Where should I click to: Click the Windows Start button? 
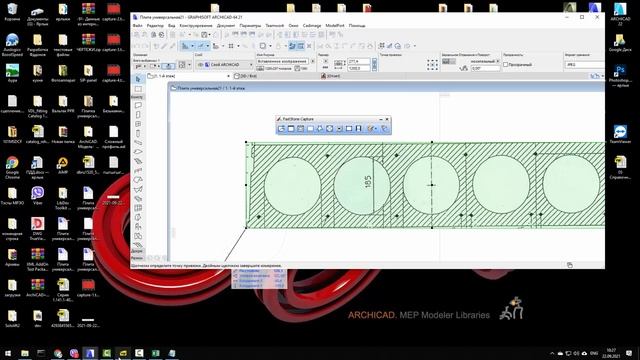[8, 353]
